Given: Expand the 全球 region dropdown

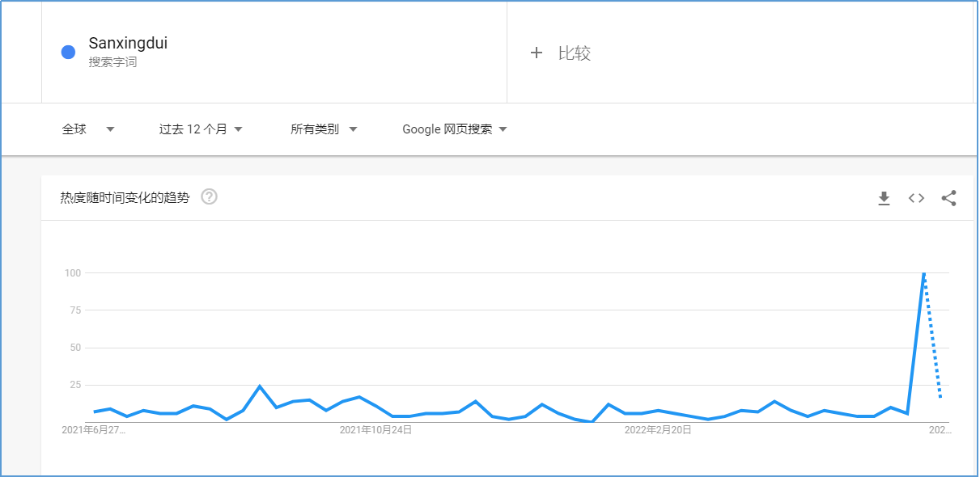Looking at the screenshot, I should pos(88,129).
